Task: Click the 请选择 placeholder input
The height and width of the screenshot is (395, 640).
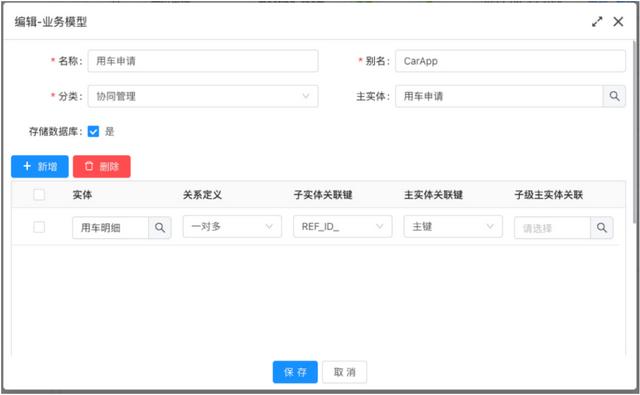Action: click(x=552, y=228)
